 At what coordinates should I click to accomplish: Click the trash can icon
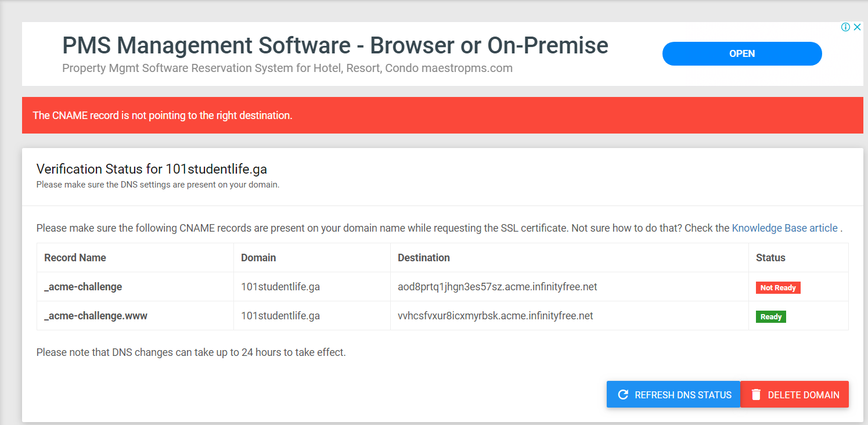tap(756, 395)
